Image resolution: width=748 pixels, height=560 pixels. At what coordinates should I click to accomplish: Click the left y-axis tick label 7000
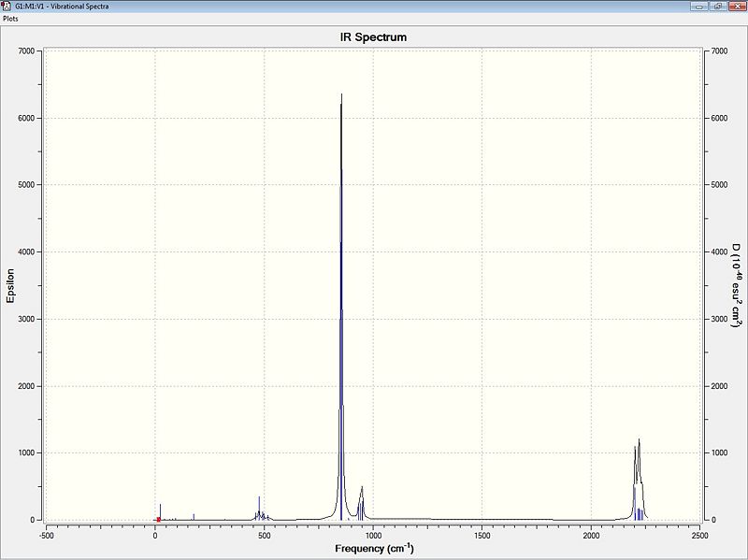pyautogui.click(x=27, y=51)
